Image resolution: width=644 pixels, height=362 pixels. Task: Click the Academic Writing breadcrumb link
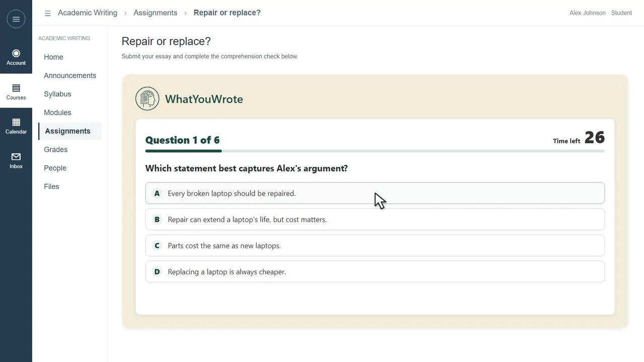[88, 13]
